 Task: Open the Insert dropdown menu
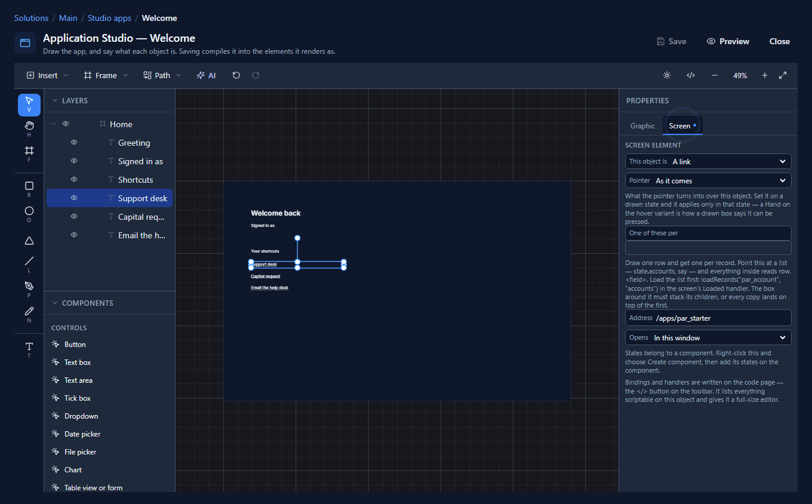[47, 75]
